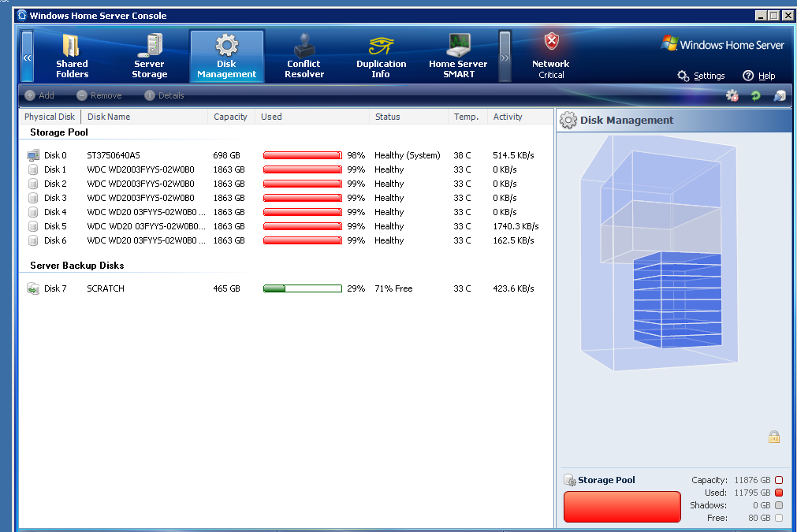
Task: Click the 423.6 KB/s activity value
Action: (513, 288)
